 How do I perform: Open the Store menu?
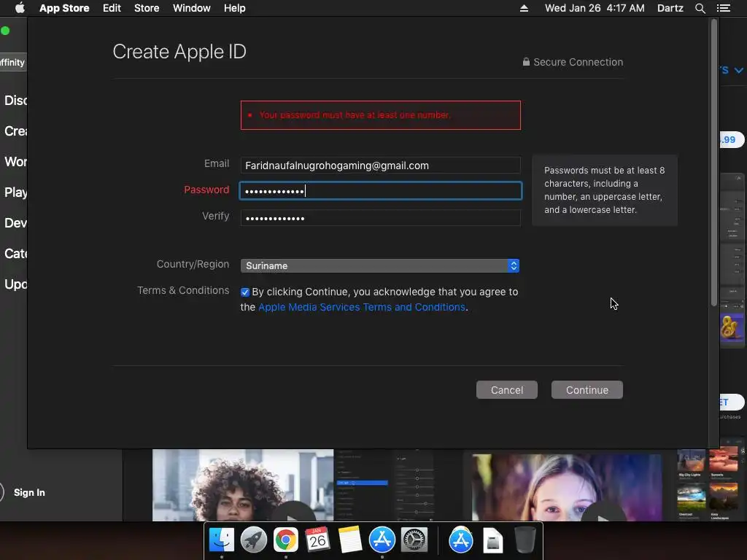[147, 8]
